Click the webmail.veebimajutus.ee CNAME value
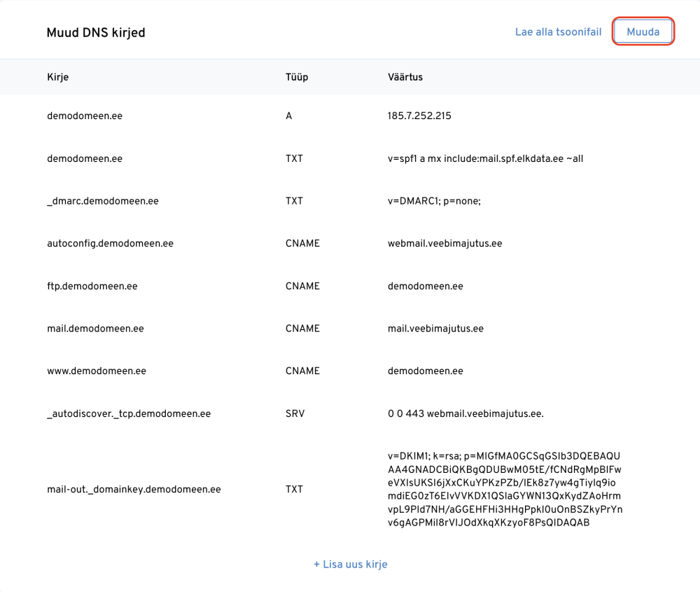The height and width of the screenshot is (592, 700). [444, 244]
